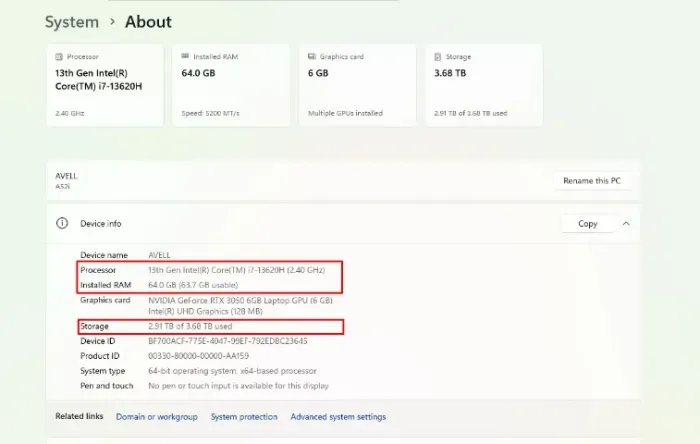Click the 2.40 GHz text in Processor card
The height and width of the screenshot is (444, 700).
pos(70,113)
